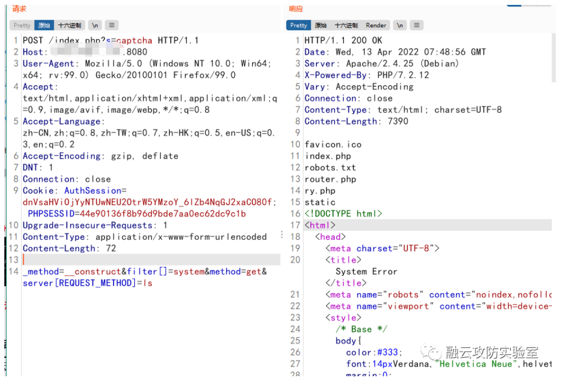Click the robots.txt entry in the response
The image size is (570, 392).
(330, 167)
